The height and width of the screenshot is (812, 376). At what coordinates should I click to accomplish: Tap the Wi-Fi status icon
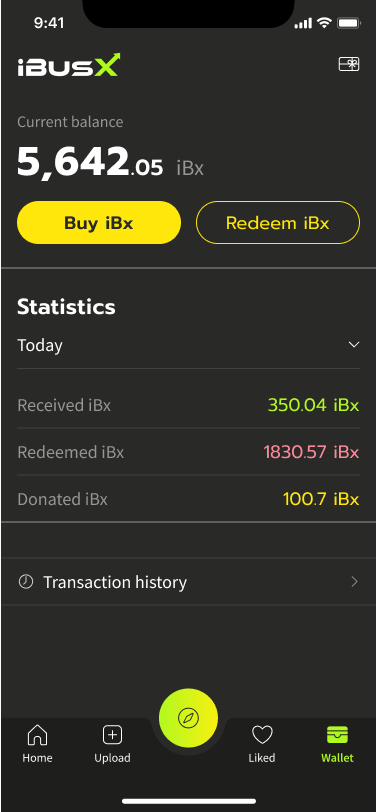(x=324, y=23)
